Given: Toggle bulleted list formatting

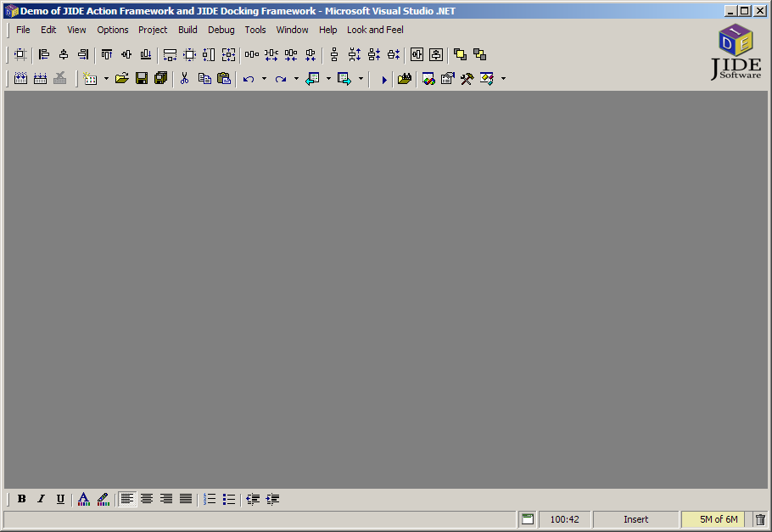Looking at the screenshot, I should (229, 499).
